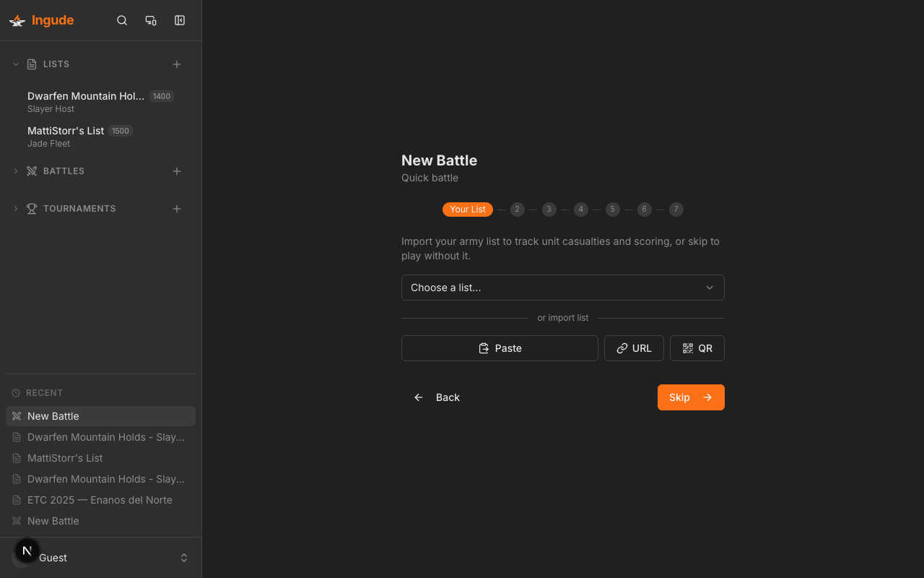This screenshot has height=578, width=924.
Task: Open the Choose a list dropdown
Action: pos(563,288)
